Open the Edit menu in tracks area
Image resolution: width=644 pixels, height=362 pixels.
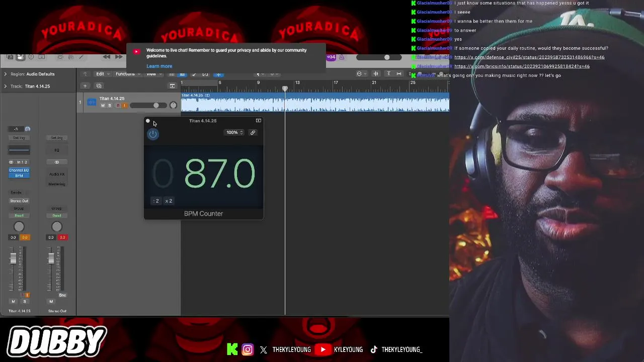click(x=103, y=74)
